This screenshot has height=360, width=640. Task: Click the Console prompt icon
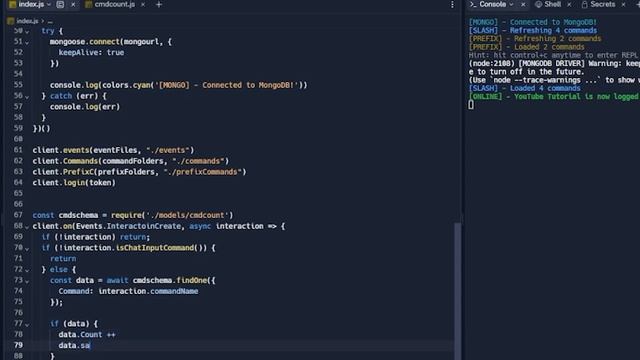(473, 4)
